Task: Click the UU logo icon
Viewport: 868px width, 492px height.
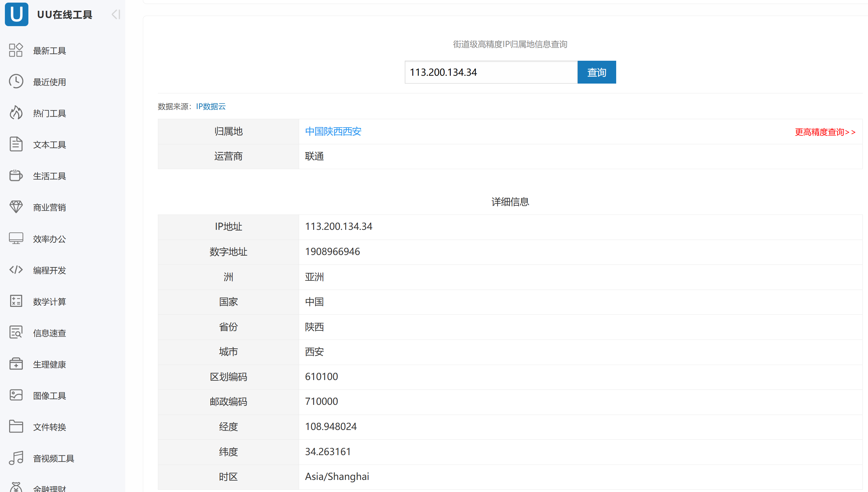Action: point(16,14)
